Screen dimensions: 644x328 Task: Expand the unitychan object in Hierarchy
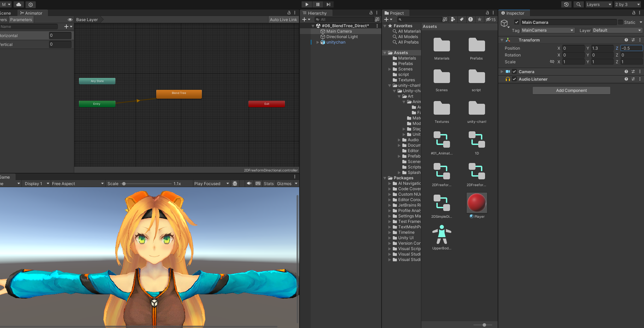[x=318, y=42]
